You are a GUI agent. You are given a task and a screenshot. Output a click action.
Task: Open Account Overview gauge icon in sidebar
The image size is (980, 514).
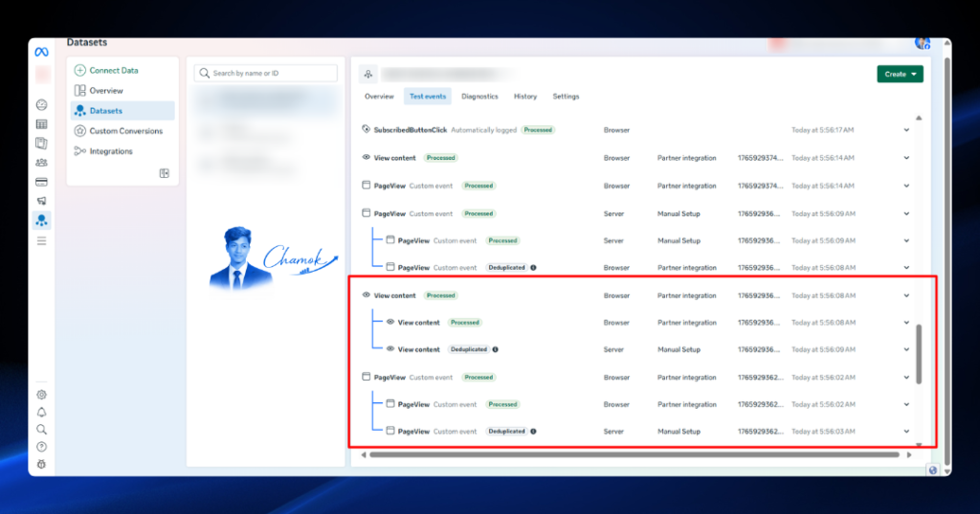(x=41, y=104)
